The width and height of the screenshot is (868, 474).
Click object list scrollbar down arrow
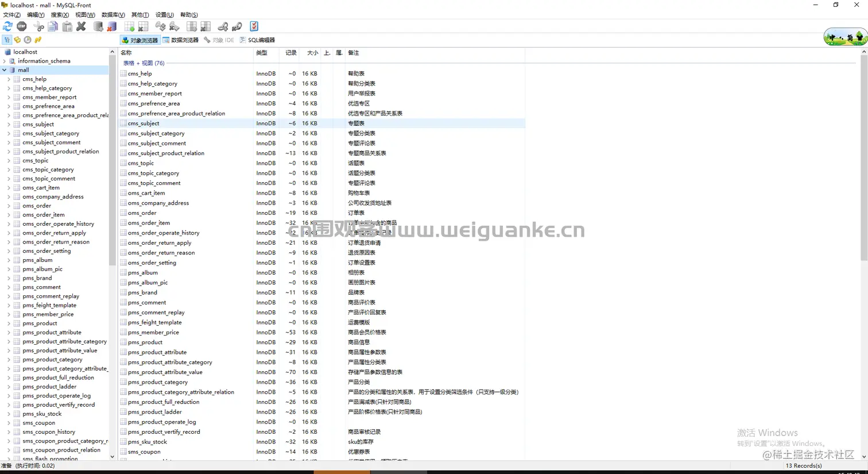tap(863, 457)
